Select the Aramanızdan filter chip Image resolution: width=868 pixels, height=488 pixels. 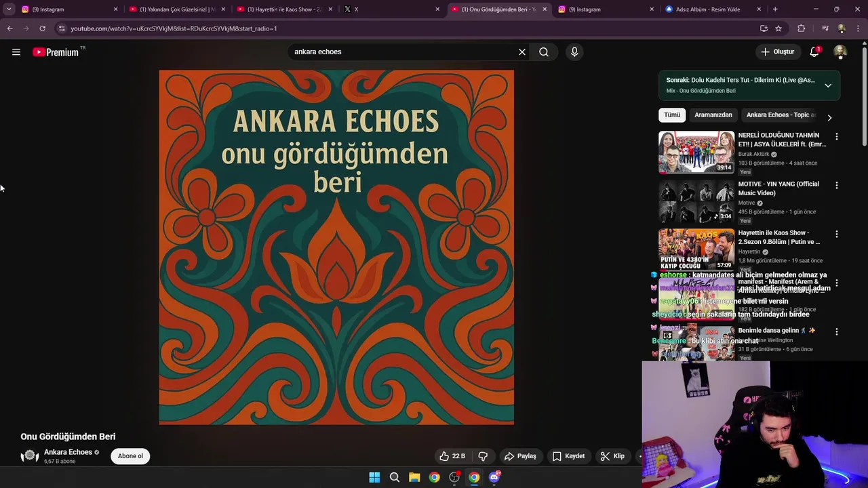pos(713,115)
